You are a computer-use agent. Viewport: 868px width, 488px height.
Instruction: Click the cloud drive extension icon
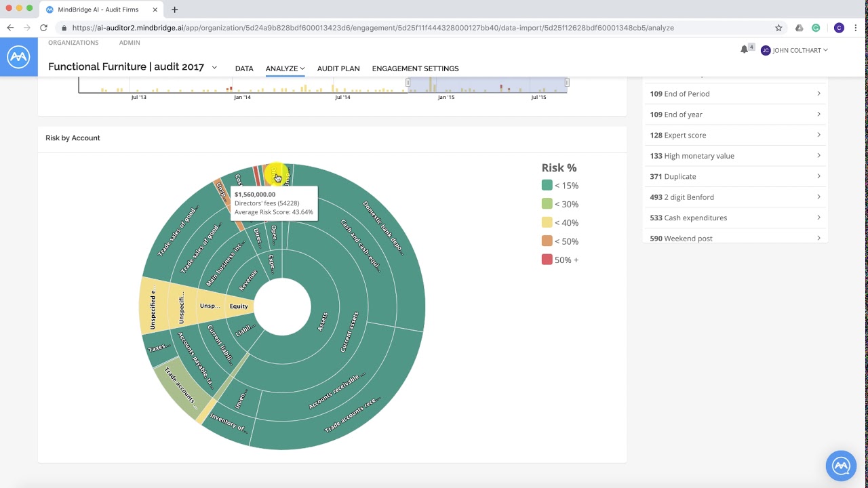799,28
